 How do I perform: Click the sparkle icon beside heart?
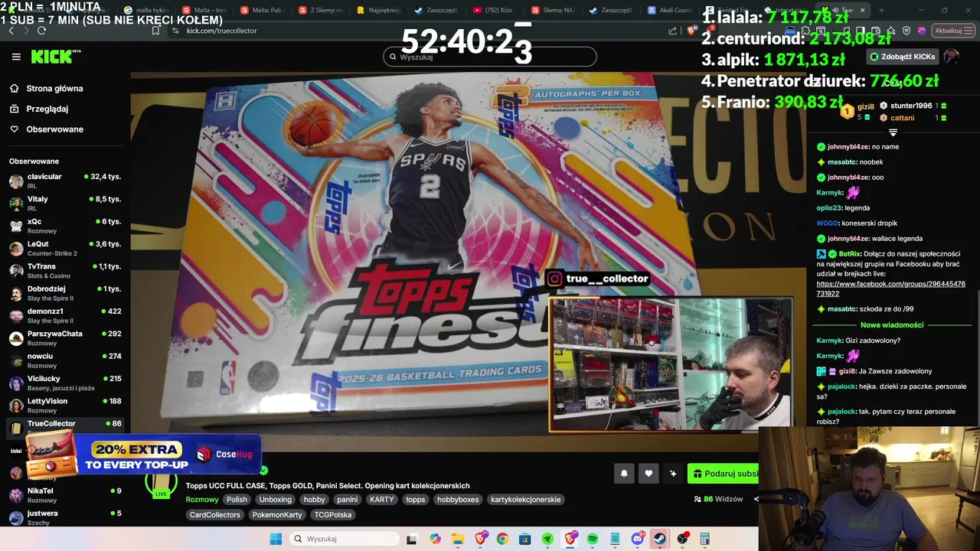click(x=673, y=474)
